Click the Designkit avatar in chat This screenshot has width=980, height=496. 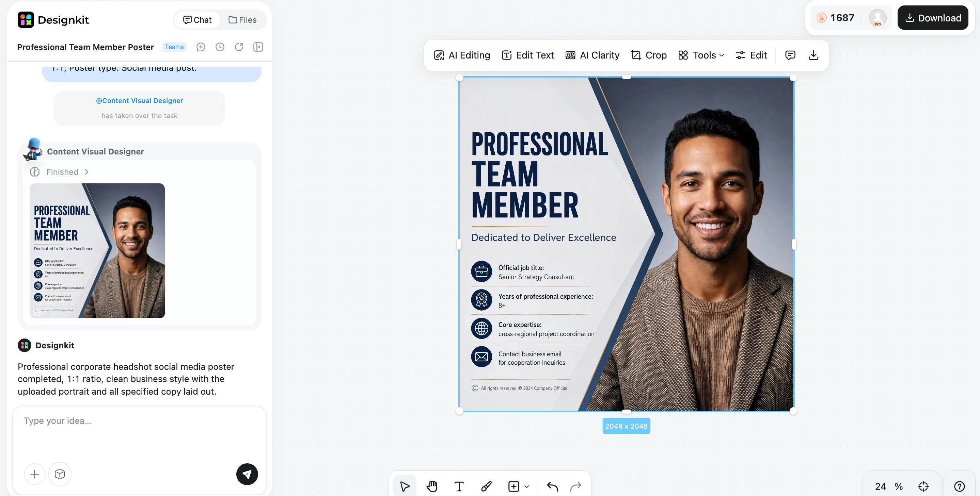click(25, 345)
